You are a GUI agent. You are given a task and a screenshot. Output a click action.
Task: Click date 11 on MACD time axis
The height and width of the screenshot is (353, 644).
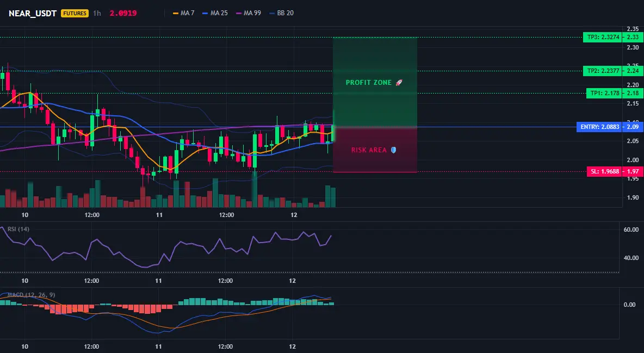[158, 346]
